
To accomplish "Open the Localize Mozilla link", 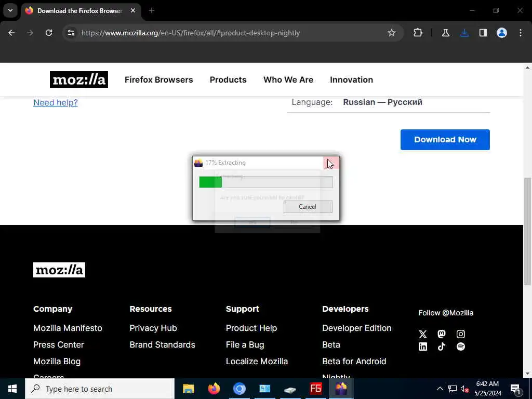I will click(257, 362).
